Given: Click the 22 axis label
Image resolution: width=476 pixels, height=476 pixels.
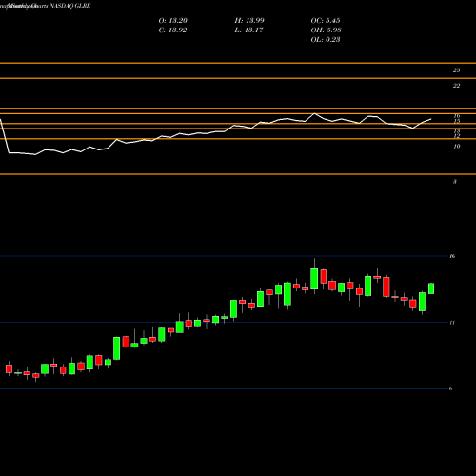Looking at the screenshot, I should (456, 86).
